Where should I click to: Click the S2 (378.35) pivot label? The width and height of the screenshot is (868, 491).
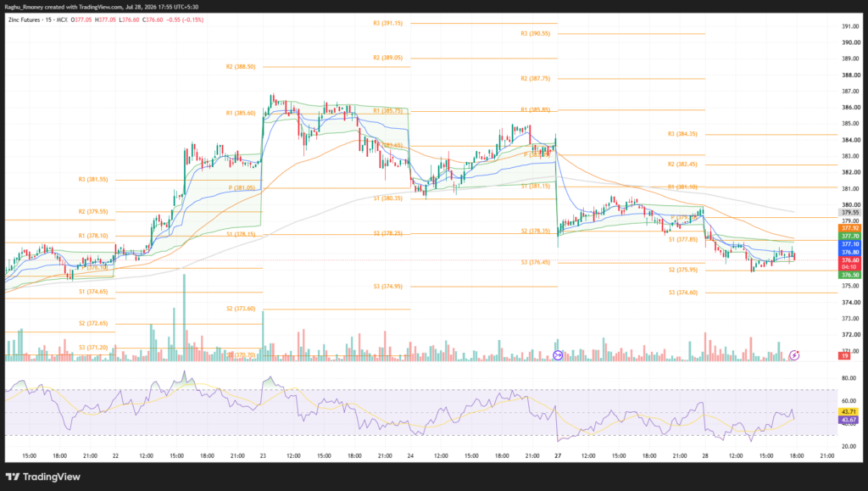[536, 232]
